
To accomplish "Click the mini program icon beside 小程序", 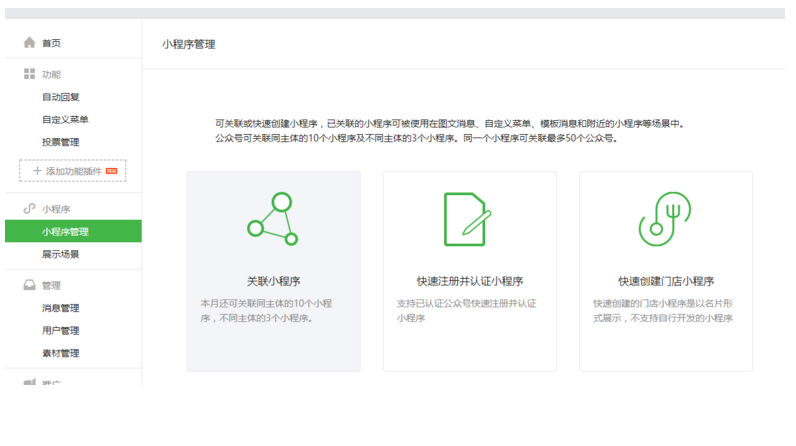I will (x=30, y=208).
